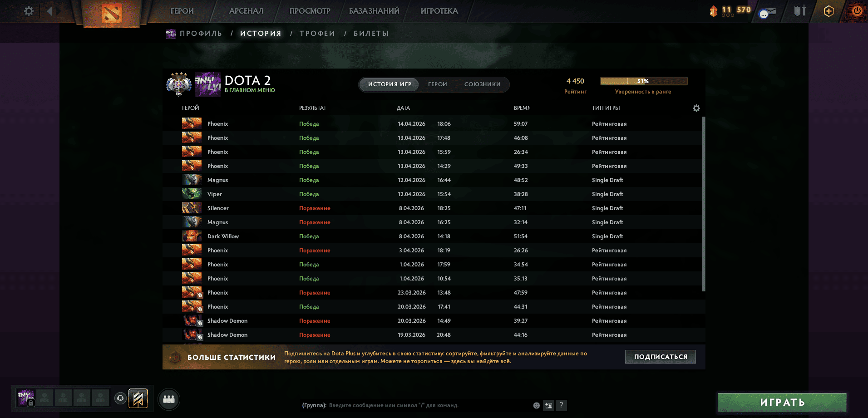Viewport: 868px width, 418px height.
Task: Open armory shield and sword icon
Action: (799, 11)
